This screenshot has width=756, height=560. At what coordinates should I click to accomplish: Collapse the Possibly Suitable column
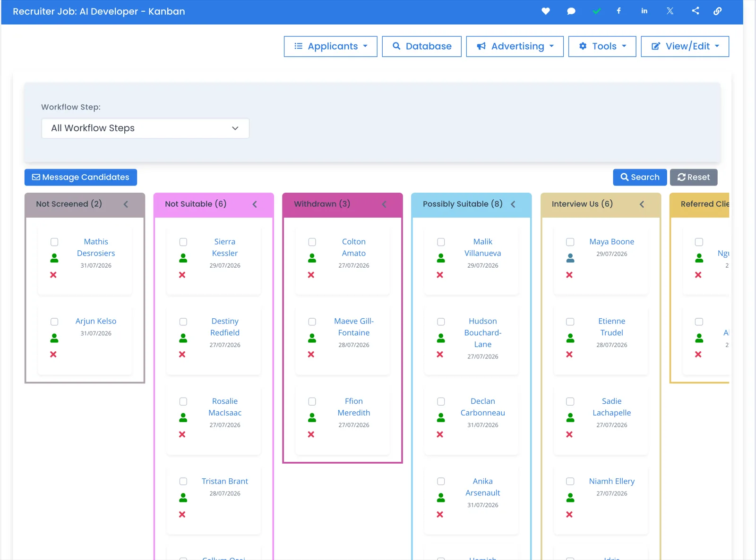pyautogui.click(x=513, y=204)
